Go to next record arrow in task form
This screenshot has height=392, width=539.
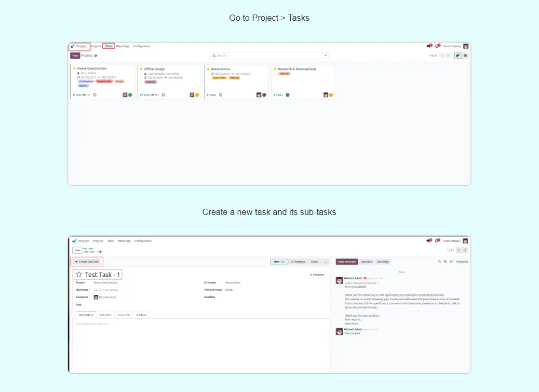pos(465,250)
